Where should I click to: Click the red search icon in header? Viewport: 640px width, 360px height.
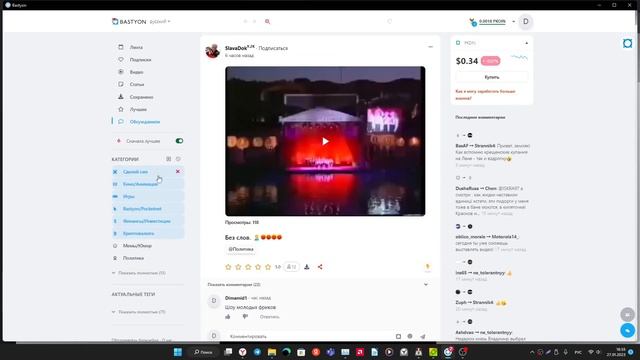(267, 21)
